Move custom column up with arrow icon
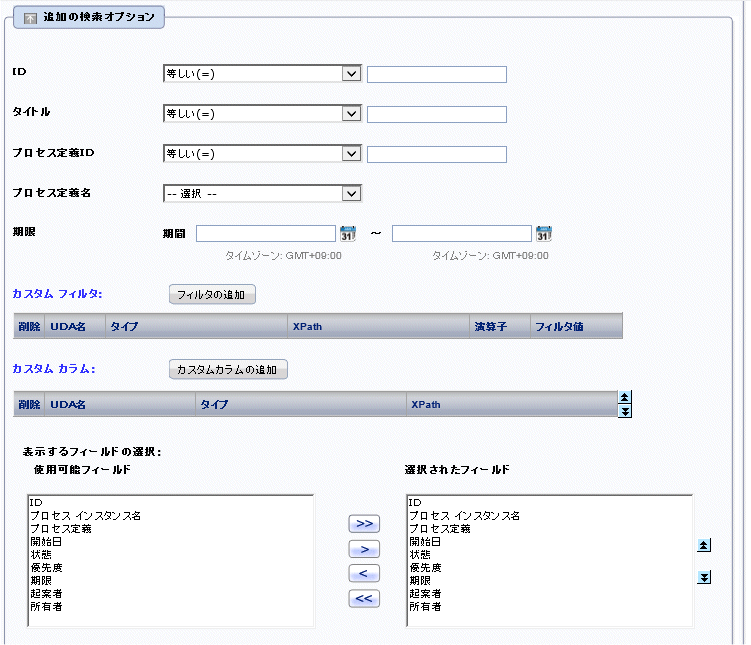Screen dimensions: 751x645 tap(625, 397)
